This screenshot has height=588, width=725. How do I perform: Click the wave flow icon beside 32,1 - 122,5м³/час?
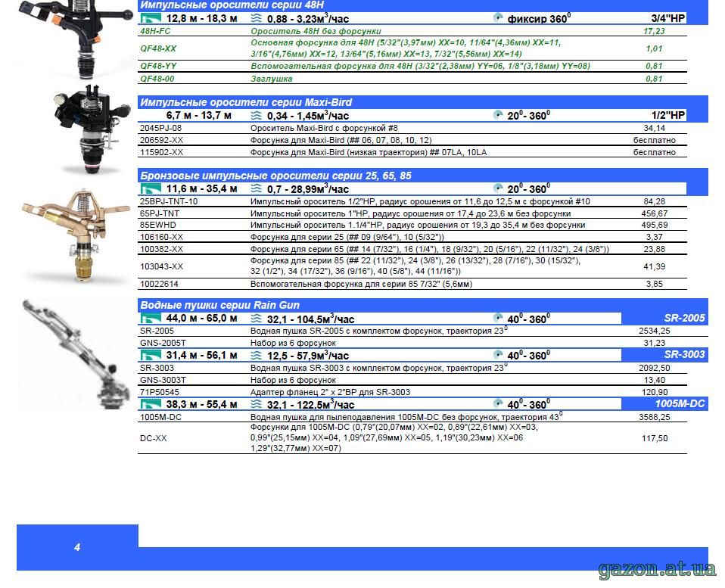tap(256, 404)
